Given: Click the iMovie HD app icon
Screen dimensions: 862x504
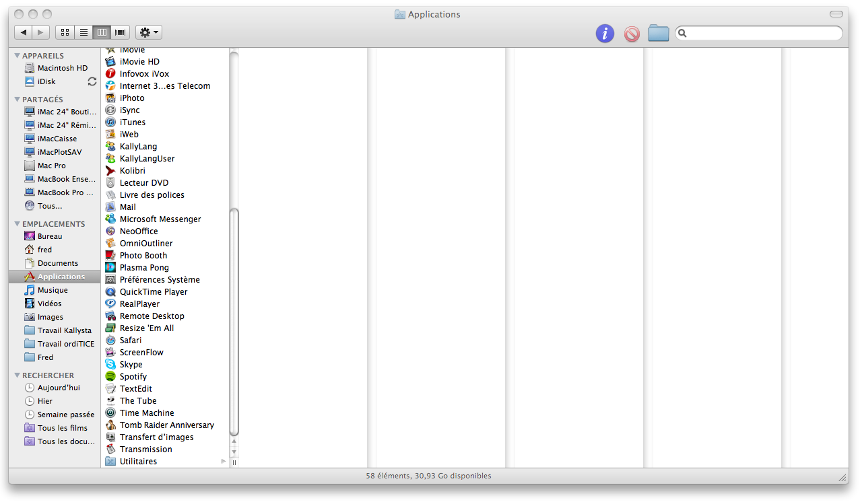Looking at the screenshot, I should (111, 62).
